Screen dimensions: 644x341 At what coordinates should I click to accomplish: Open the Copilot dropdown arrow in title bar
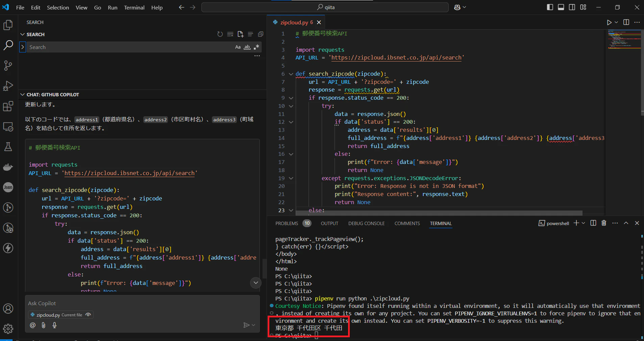pyautogui.click(x=465, y=7)
